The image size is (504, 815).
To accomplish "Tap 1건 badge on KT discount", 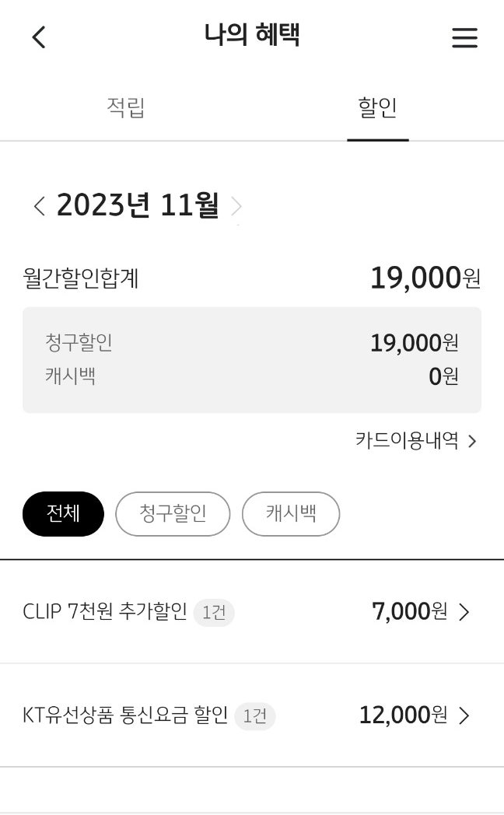I will (255, 716).
